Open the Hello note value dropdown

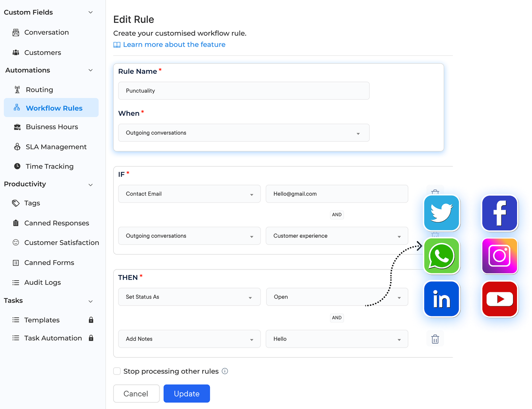coord(337,339)
